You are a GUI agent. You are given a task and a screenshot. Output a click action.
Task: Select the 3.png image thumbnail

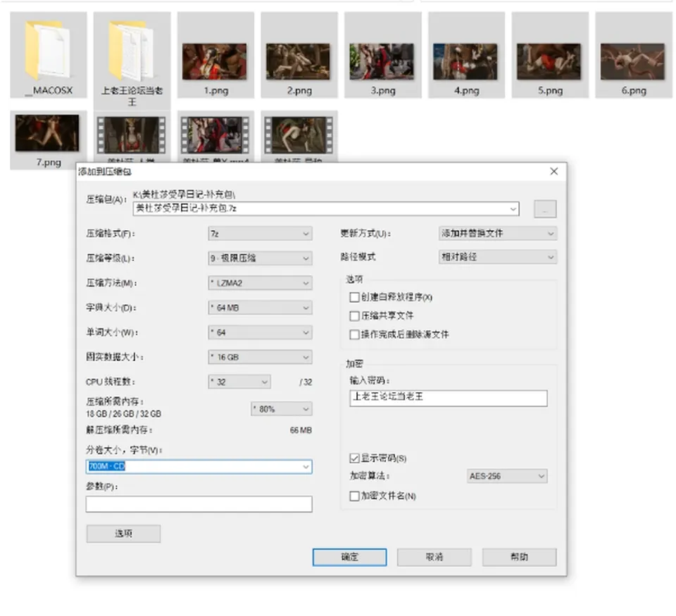click(382, 62)
